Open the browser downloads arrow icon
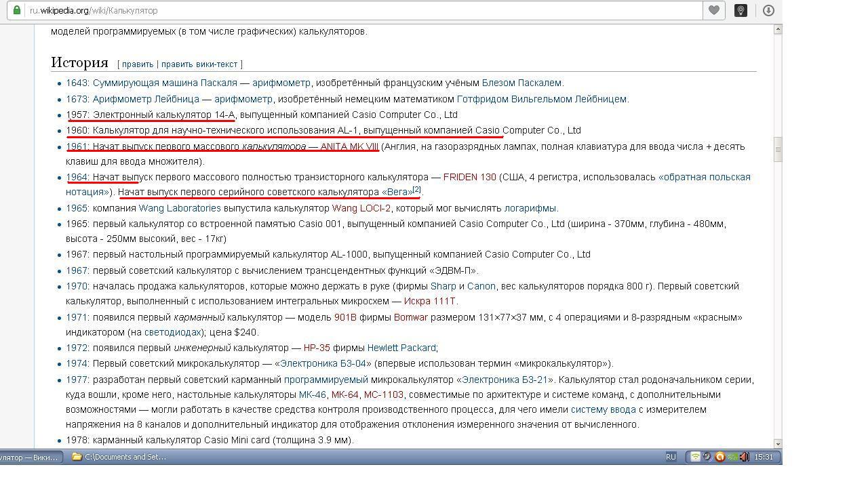This screenshot has width=868, height=488. [768, 10]
